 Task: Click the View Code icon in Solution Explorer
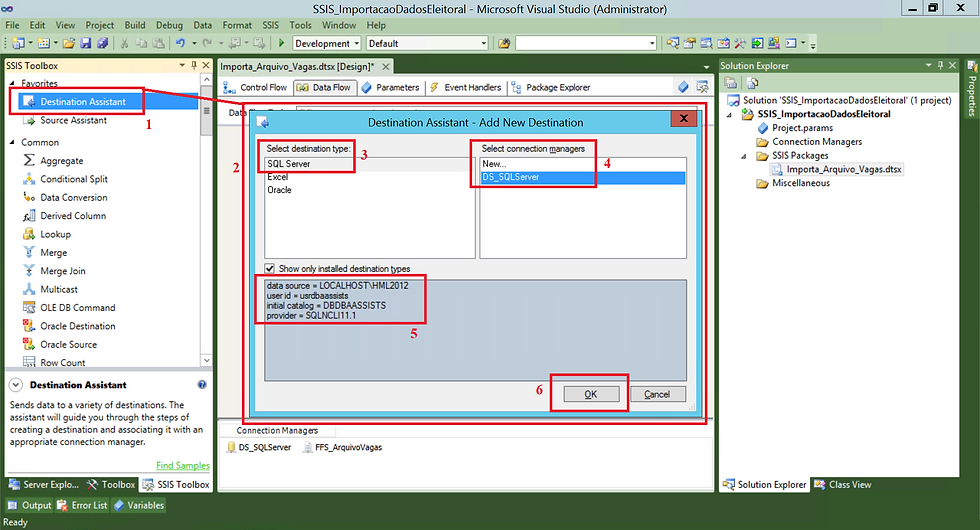pos(752,83)
